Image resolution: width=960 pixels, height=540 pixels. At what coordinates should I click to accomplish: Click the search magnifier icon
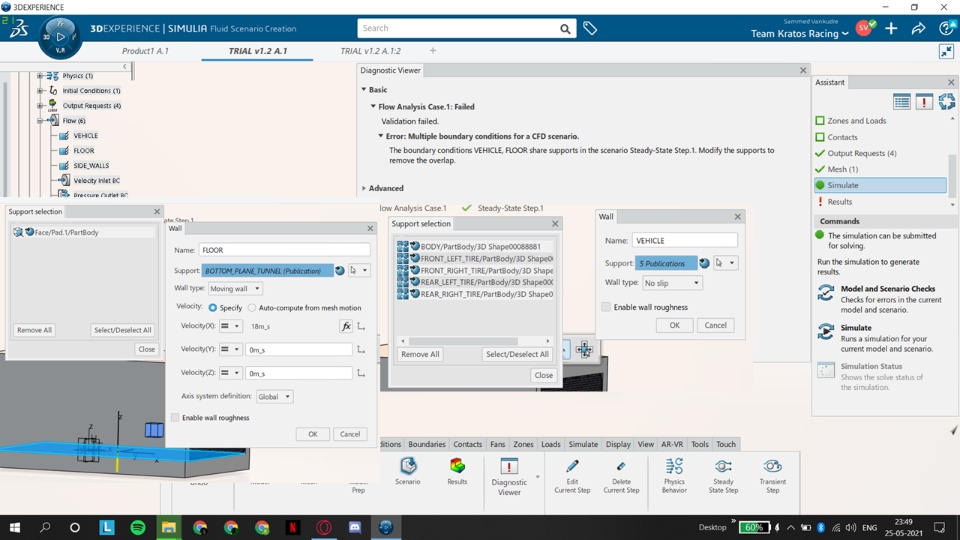point(565,29)
